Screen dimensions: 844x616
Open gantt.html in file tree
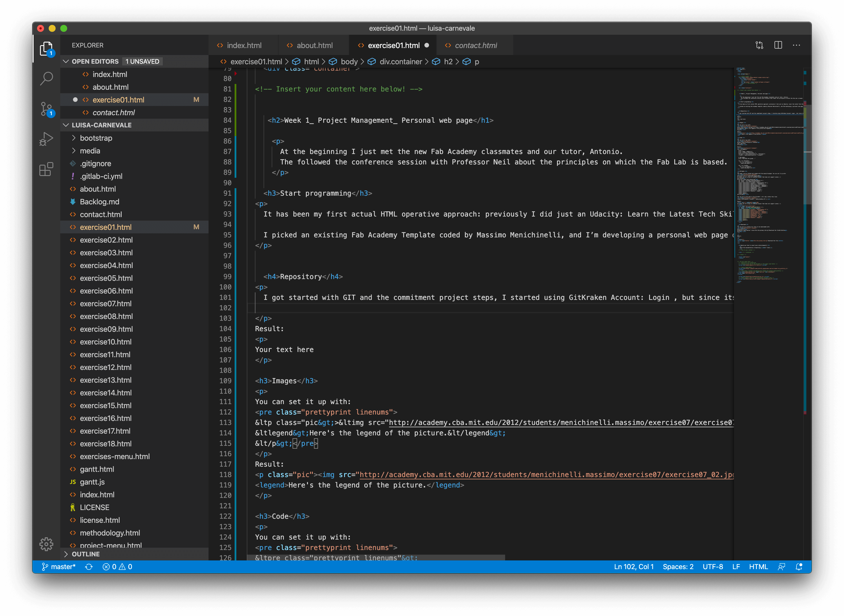click(134, 469)
